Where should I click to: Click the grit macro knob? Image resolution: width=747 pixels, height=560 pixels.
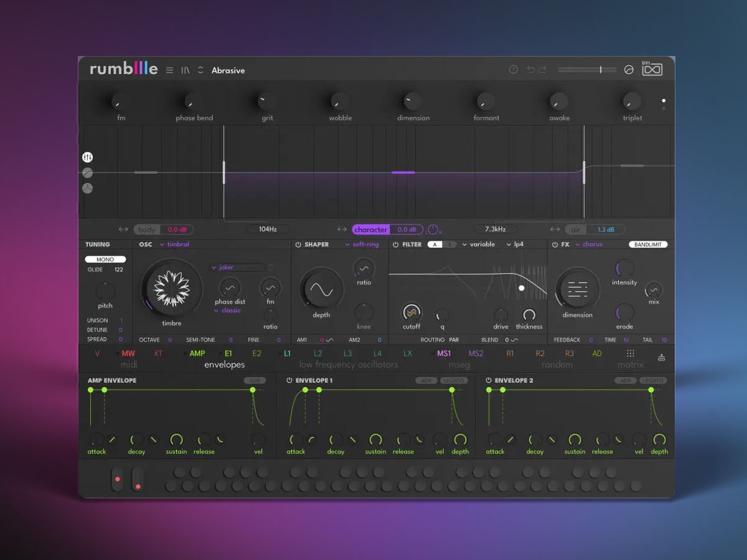tap(267, 100)
